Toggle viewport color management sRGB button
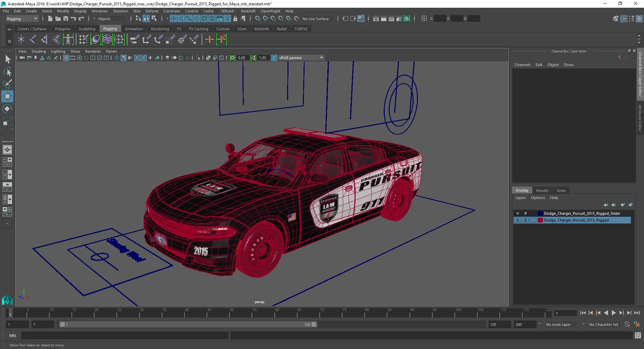 click(274, 58)
